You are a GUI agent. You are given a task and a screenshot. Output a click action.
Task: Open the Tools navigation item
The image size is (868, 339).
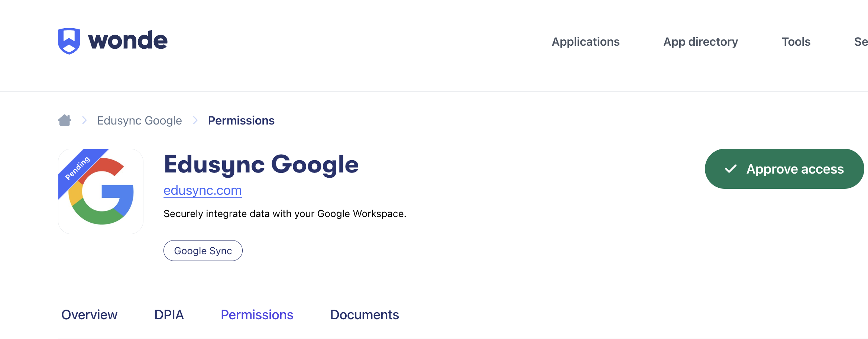[796, 42]
